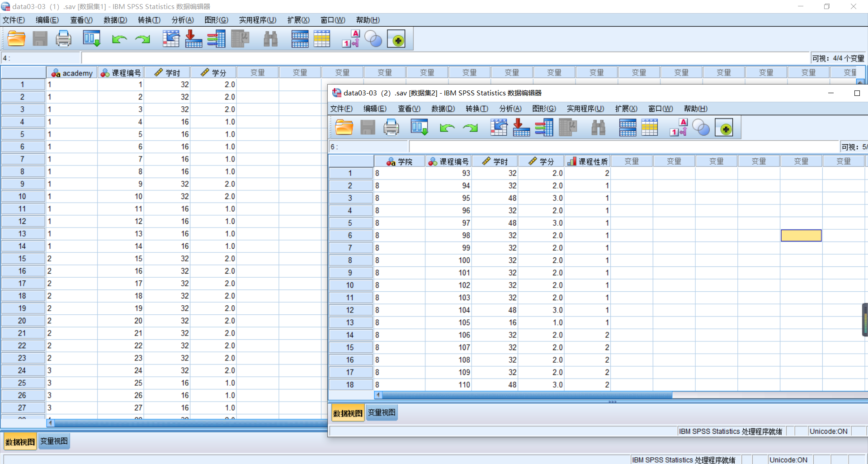Open 窗口(W) menu in data03-03 (2) window
This screenshot has width=868, height=464.
[x=660, y=109]
